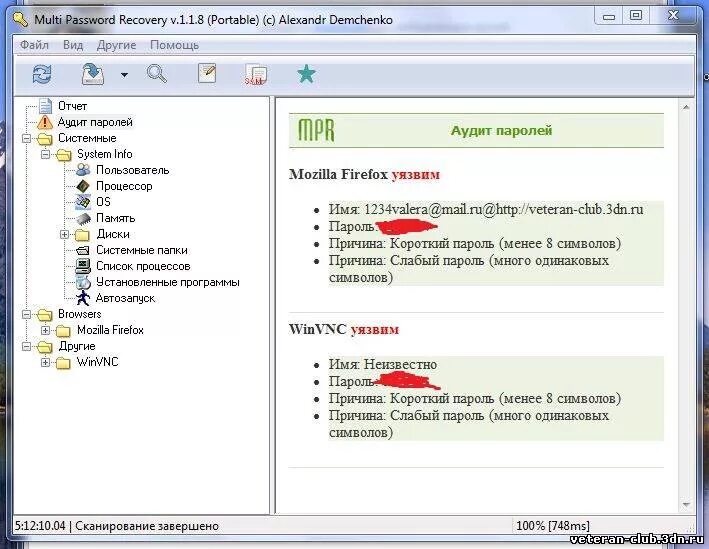This screenshot has width=709, height=549.
Task: Click the teal star toolbar icon
Action: click(x=306, y=74)
